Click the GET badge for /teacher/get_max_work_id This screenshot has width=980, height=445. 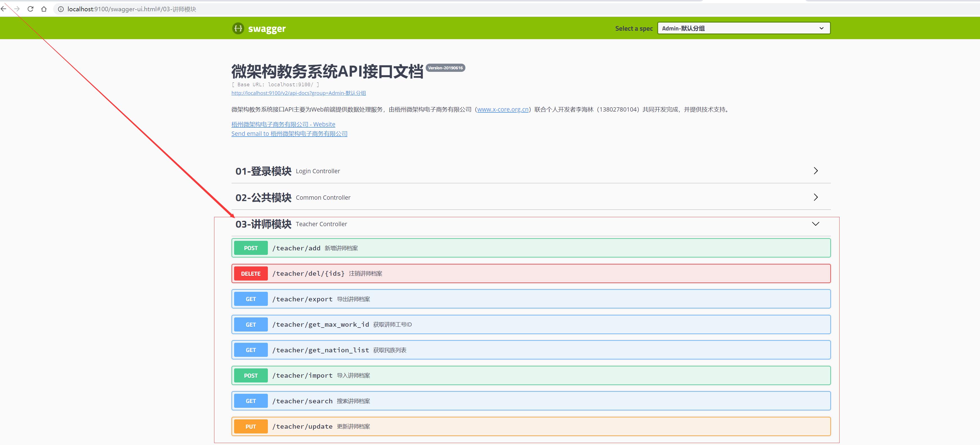pos(251,324)
